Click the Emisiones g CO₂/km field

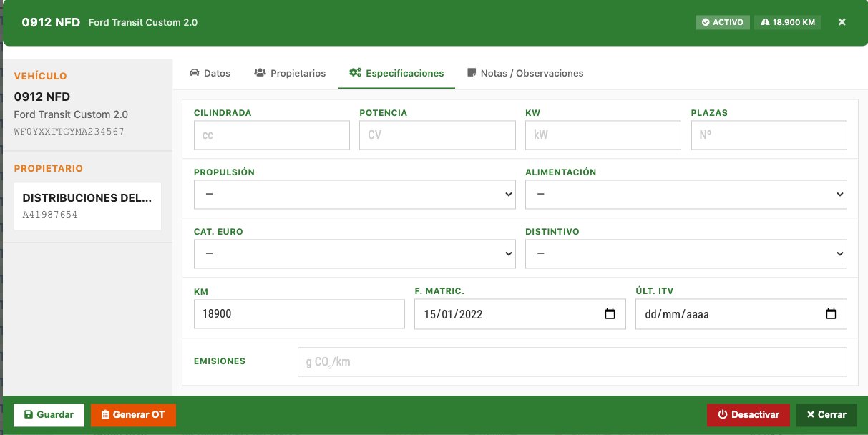click(x=572, y=361)
